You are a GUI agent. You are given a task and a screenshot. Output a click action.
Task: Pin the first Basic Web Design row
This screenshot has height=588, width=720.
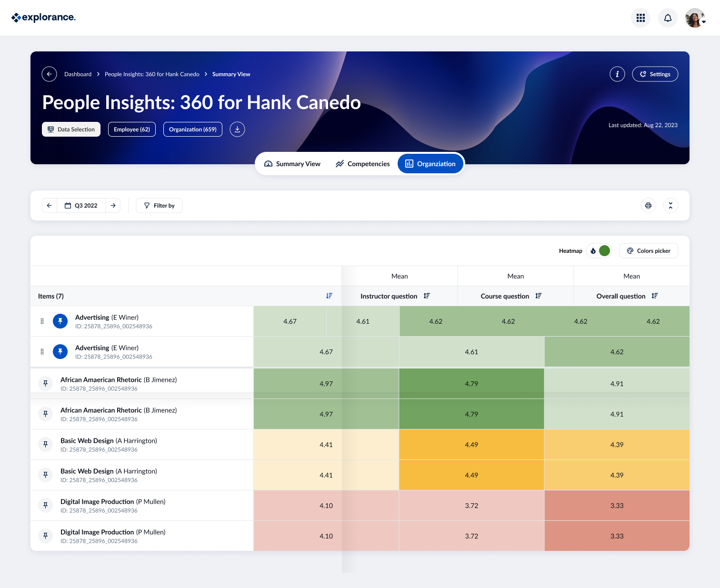point(46,445)
